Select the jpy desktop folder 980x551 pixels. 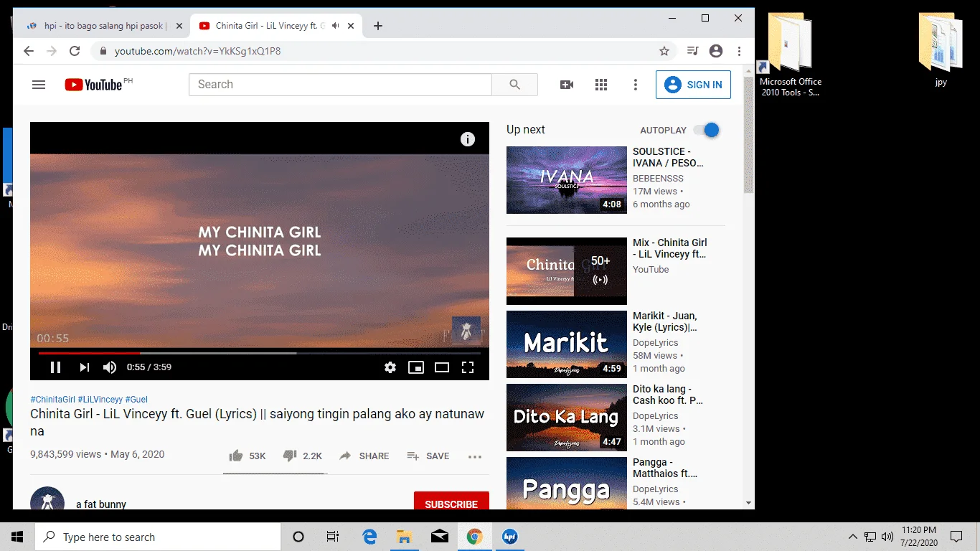(x=941, y=49)
